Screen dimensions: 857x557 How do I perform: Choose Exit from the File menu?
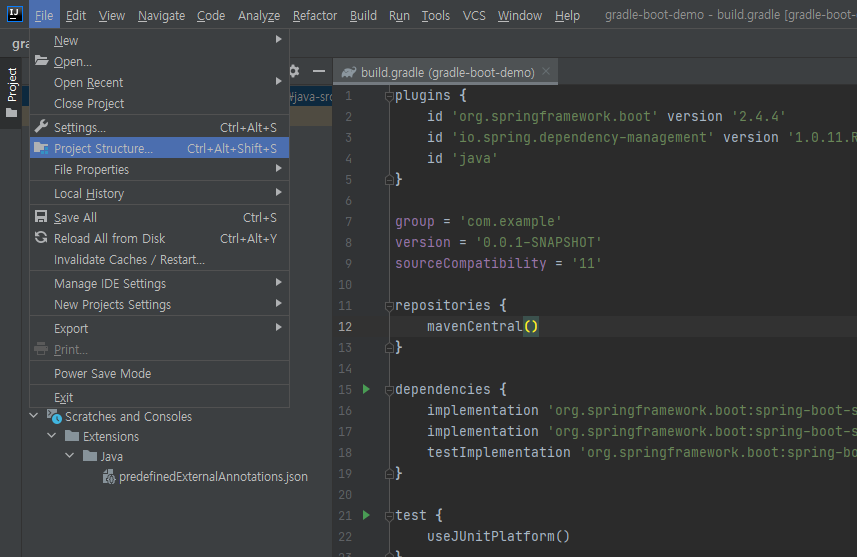[x=159, y=397]
